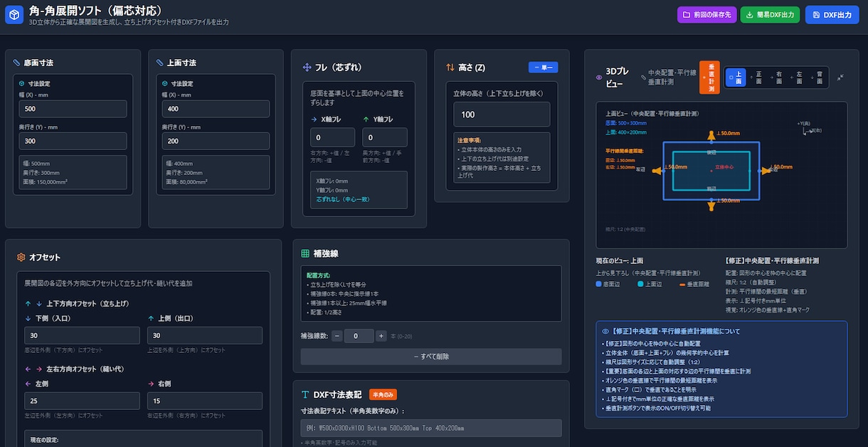Switch to the 左面 view tab
Image resolution: width=868 pixels, height=447 pixels.
(797, 78)
